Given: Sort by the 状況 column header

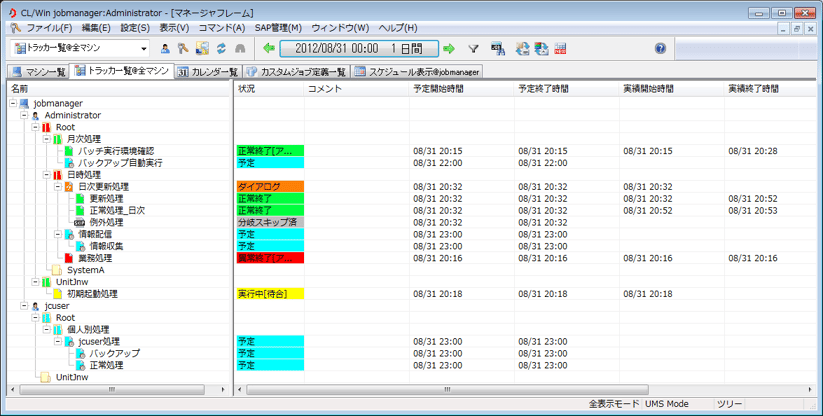Looking at the screenshot, I should (x=269, y=89).
